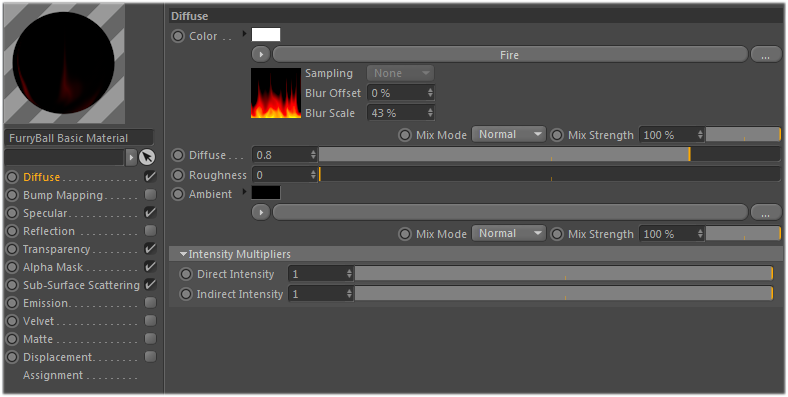Enable the Bump Mapping checkbox
Image resolution: width=788 pixels, height=397 pixels.
coord(150,194)
